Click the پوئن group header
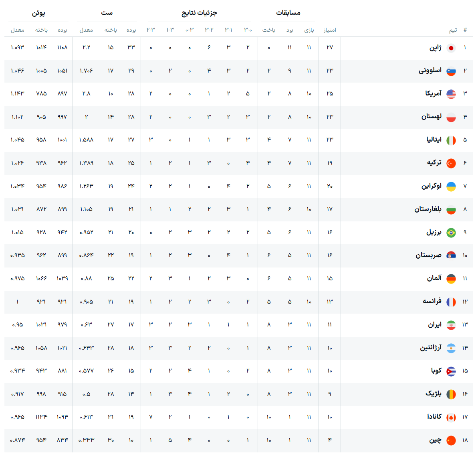This screenshot has width=476, height=454. click(38, 13)
